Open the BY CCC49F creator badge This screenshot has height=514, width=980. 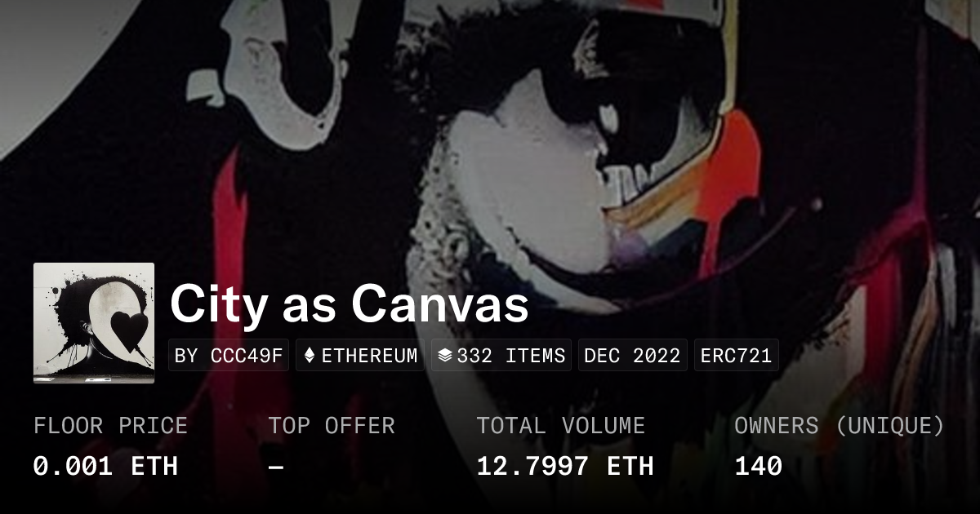coord(229,356)
